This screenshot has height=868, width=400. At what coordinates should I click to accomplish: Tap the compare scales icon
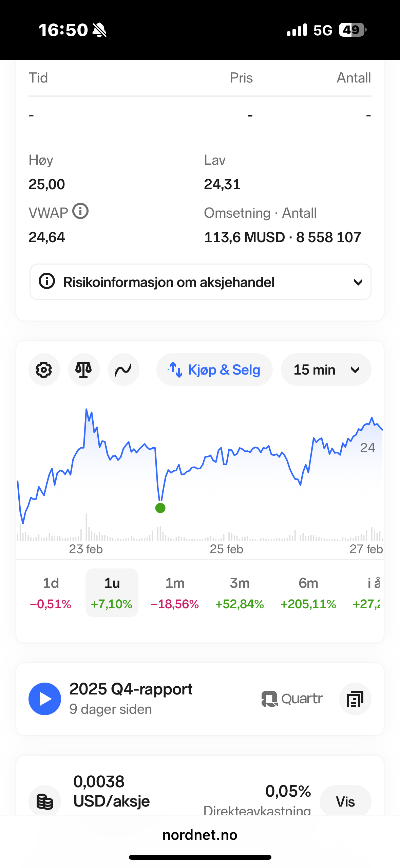coord(84,369)
